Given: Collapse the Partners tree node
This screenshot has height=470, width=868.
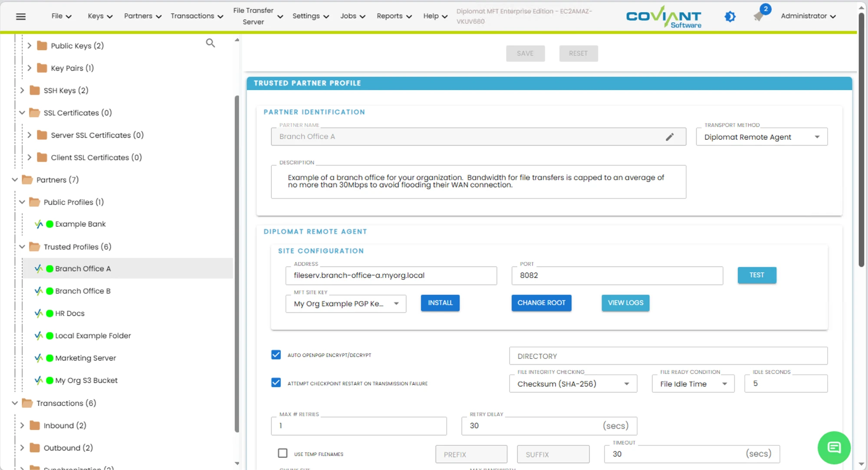Looking at the screenshot, I should (x=15, y=180).
